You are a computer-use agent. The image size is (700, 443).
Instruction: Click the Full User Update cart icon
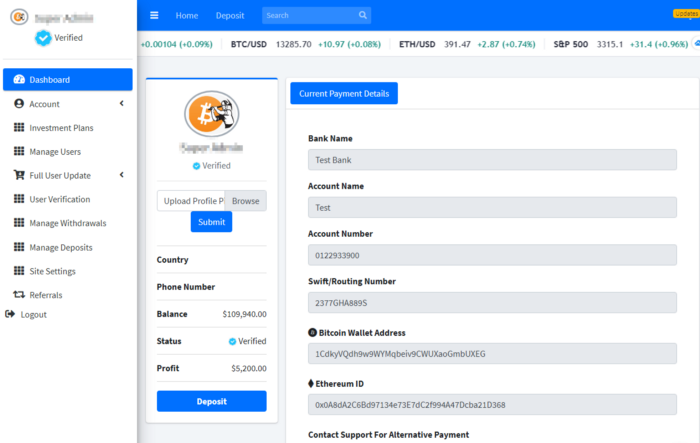(x=19, y=175)
